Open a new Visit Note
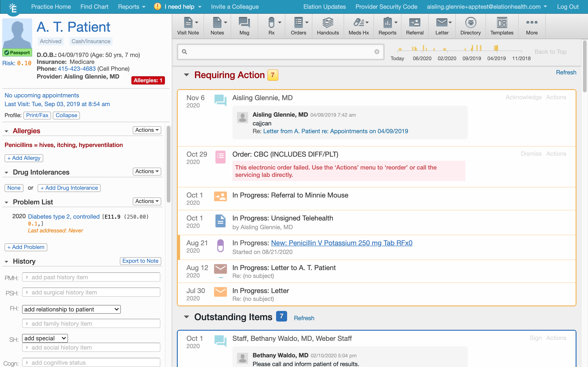This screenshot has width=588, height=367. (x=188, y=26)
